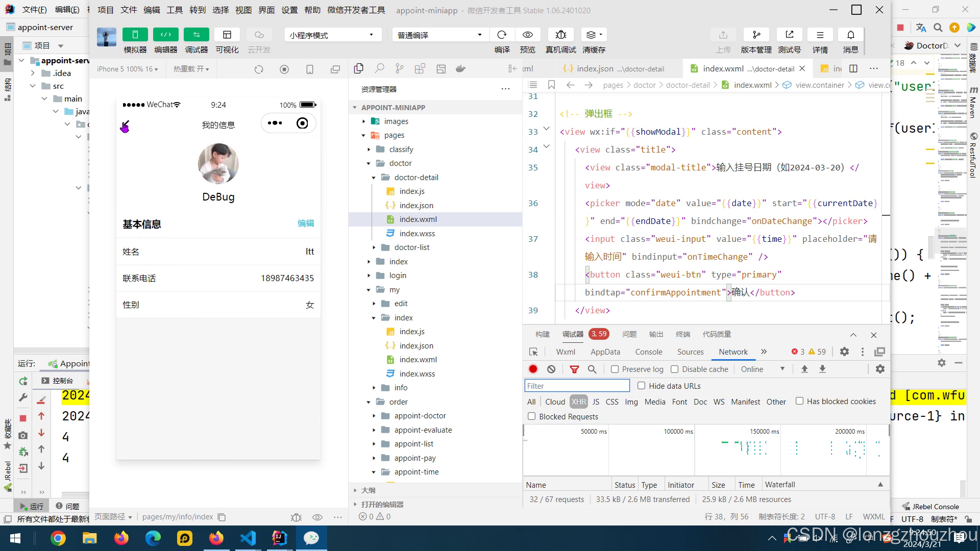Click the 编译 refresh icon
Image resolution: width=980 pixels, height=551 pixels.
(502, 35)
